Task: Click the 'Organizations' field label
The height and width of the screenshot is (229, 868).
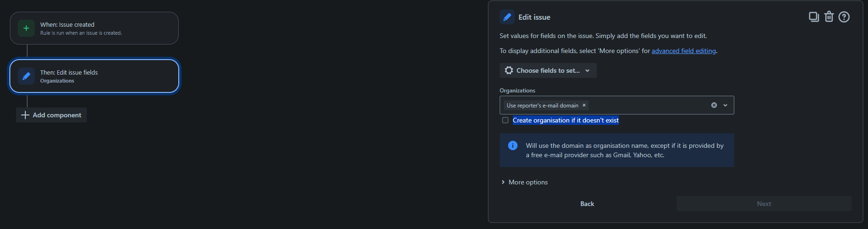Action: [x=518, y=91]
